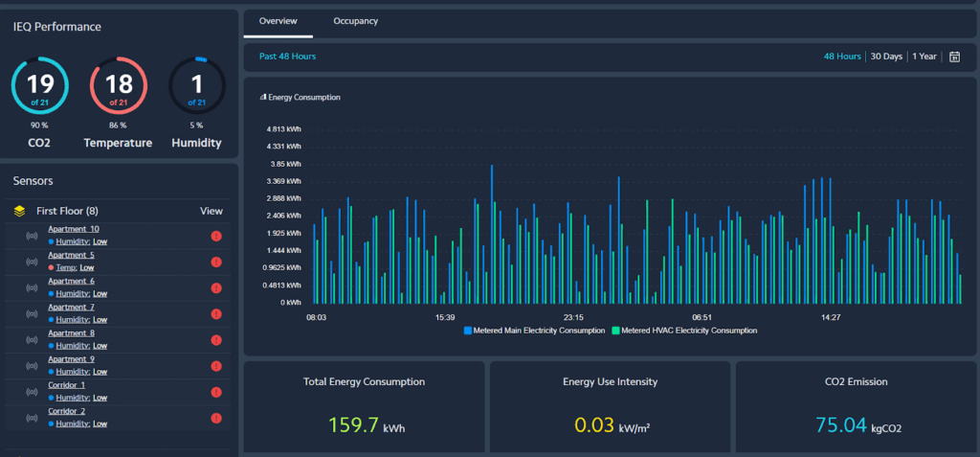Expand the First Floor (8) sensor group

point(67,211)
